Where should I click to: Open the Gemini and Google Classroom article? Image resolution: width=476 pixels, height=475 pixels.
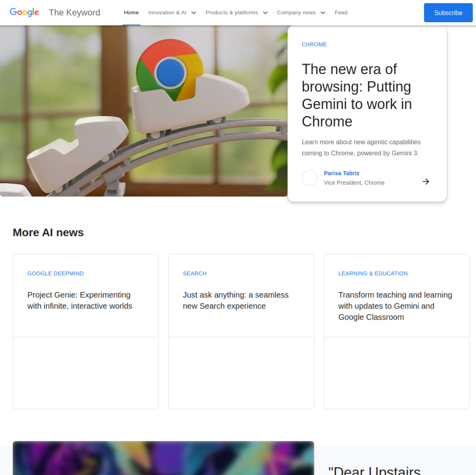pyautogui.click(x=395, y=306)
